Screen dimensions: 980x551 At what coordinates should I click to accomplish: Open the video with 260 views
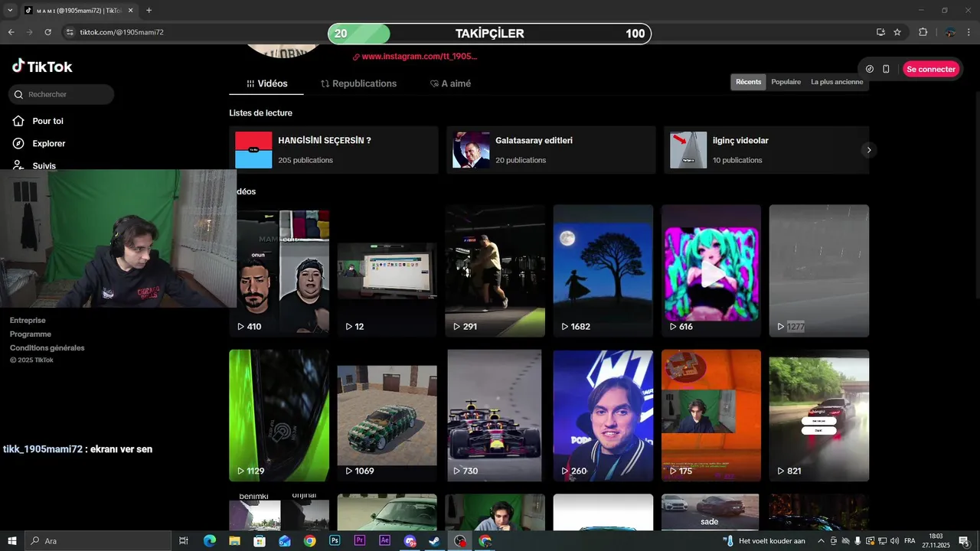603,416
